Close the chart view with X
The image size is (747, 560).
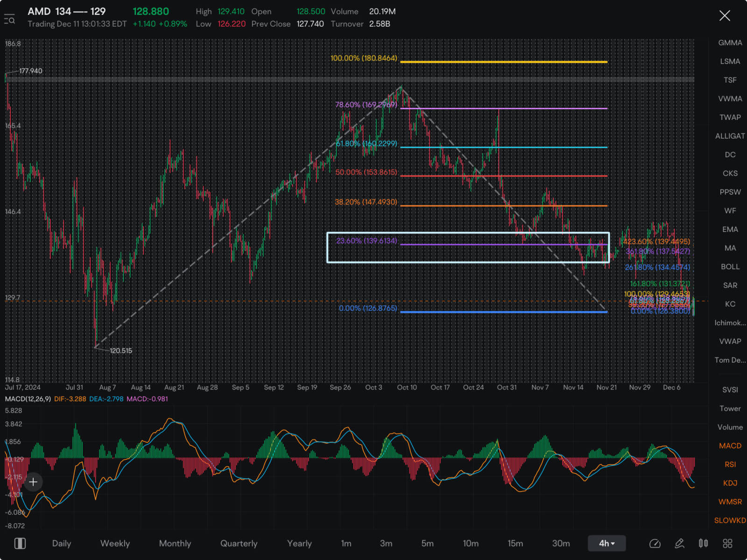[725, 16]
